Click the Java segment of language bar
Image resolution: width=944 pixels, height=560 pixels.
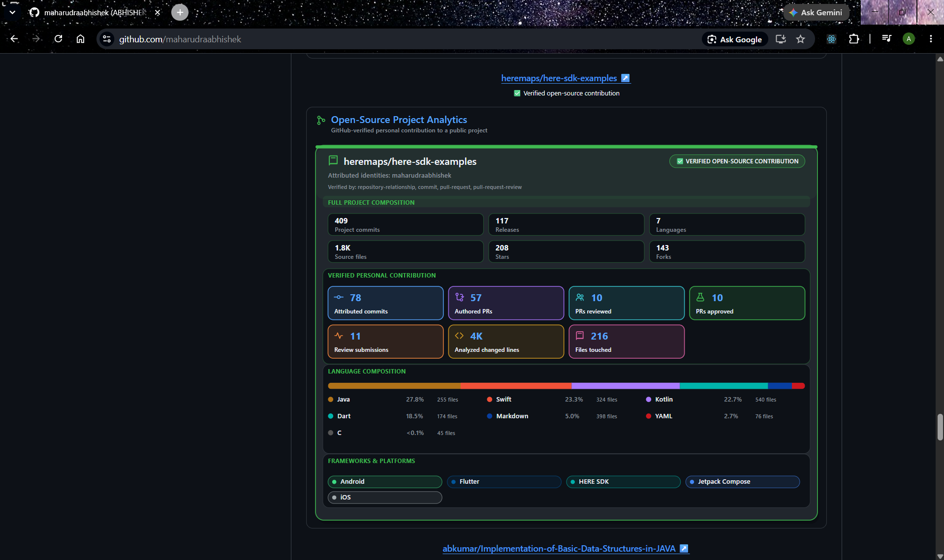(394, 386)
